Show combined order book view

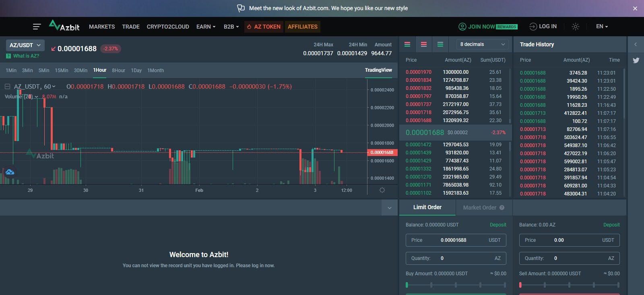(407, 44)
